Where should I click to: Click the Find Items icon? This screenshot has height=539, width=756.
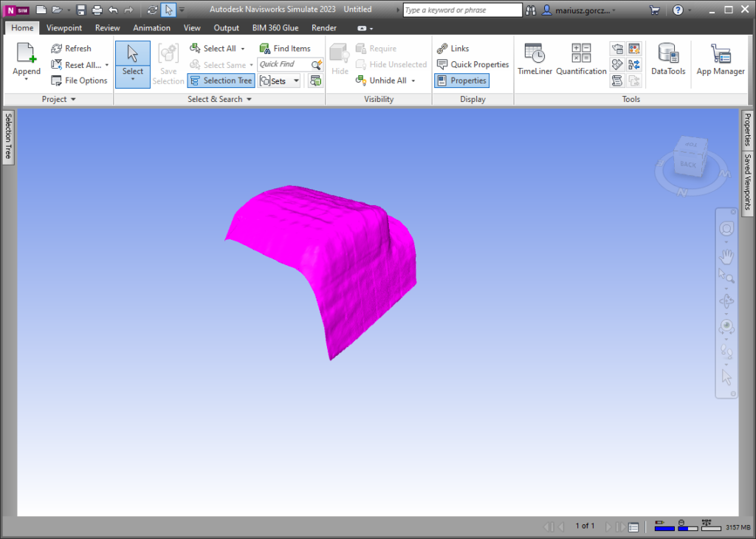pos(265,49)
